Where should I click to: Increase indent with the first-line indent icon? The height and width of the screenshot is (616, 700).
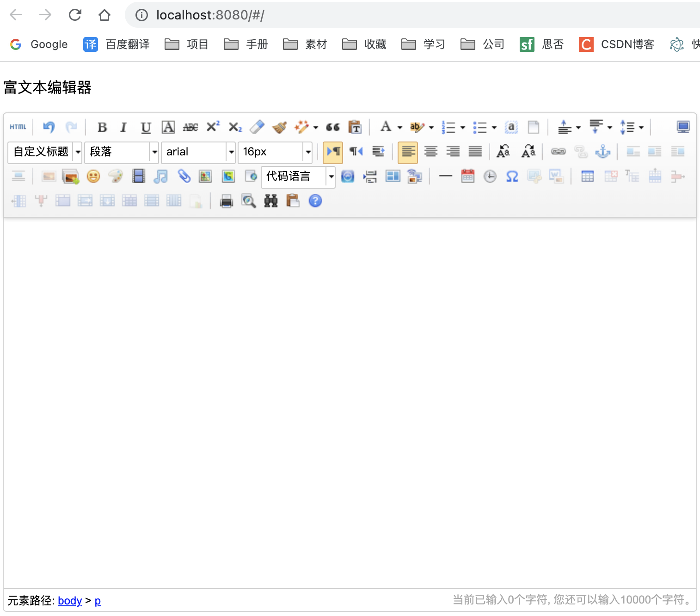pos(378,151)
